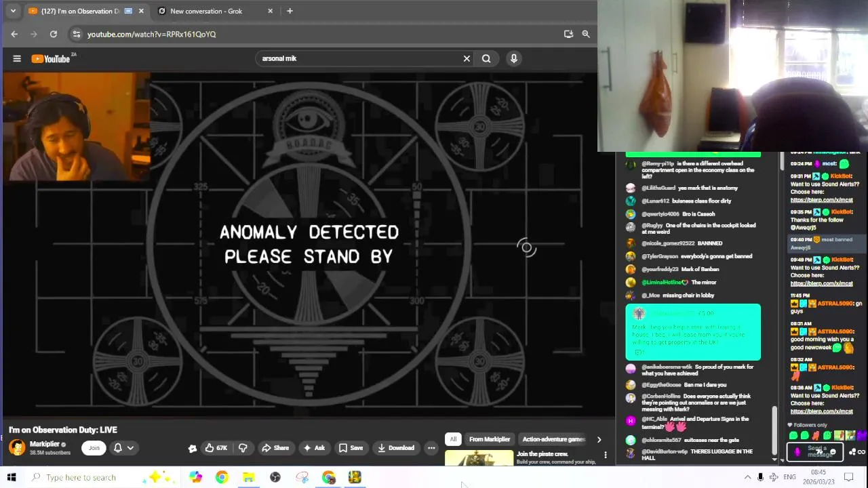Click the ENG language indicator in tray
The height and width of the screenshot is (488, 868).
tap(789, 477)
